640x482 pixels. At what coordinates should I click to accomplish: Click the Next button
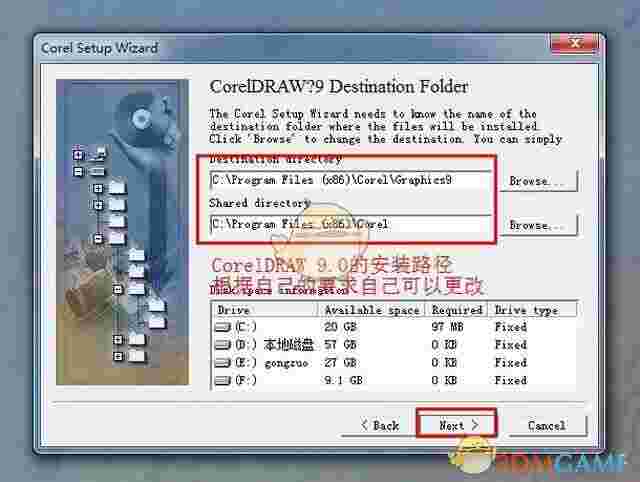[x=457, y=425]
